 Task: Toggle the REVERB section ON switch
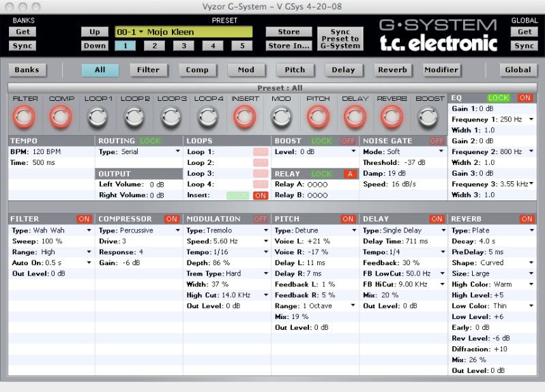pyautogui.click(x=527, y=219)
